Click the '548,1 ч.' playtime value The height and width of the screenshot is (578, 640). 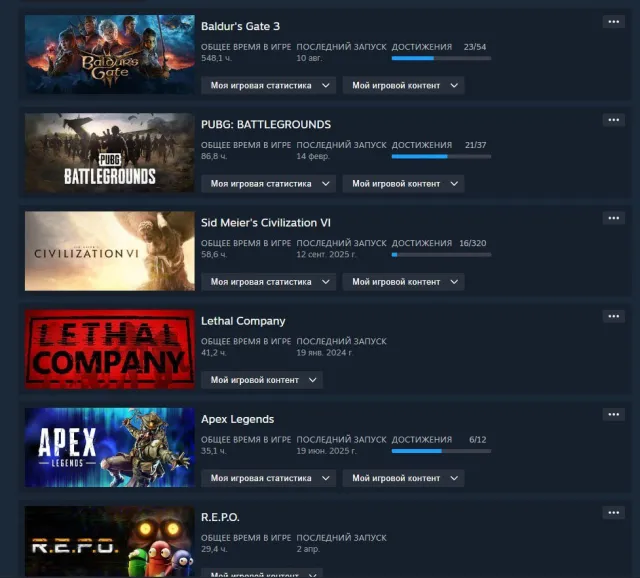pos(216,58)
